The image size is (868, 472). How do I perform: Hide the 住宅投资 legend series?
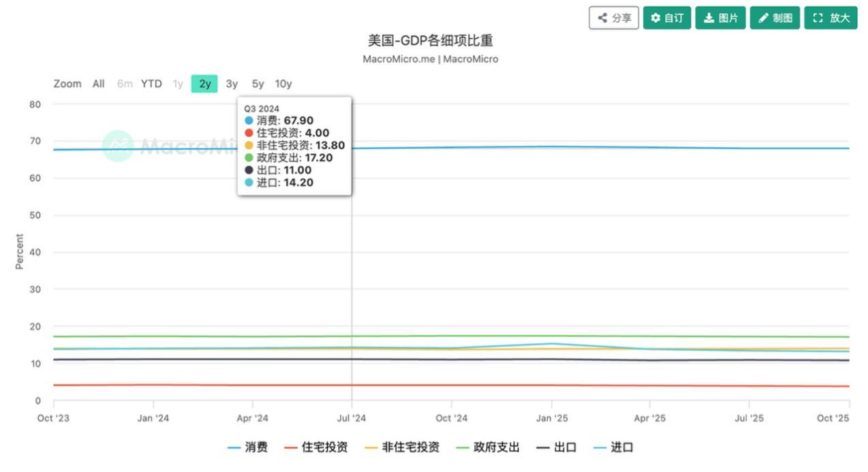pyautogui.click(x=316, y=447)
